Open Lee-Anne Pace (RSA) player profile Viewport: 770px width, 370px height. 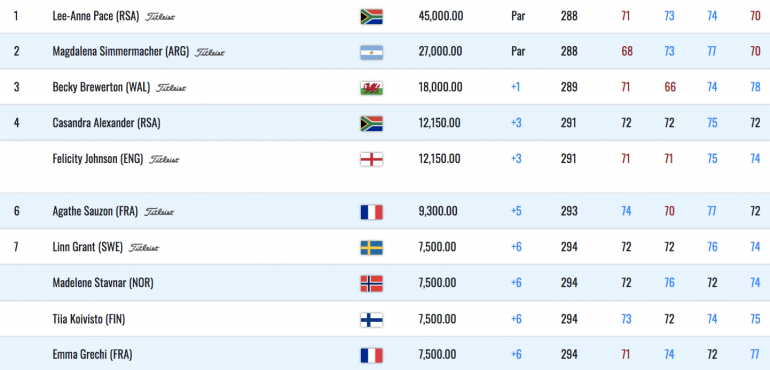[96, 16]
